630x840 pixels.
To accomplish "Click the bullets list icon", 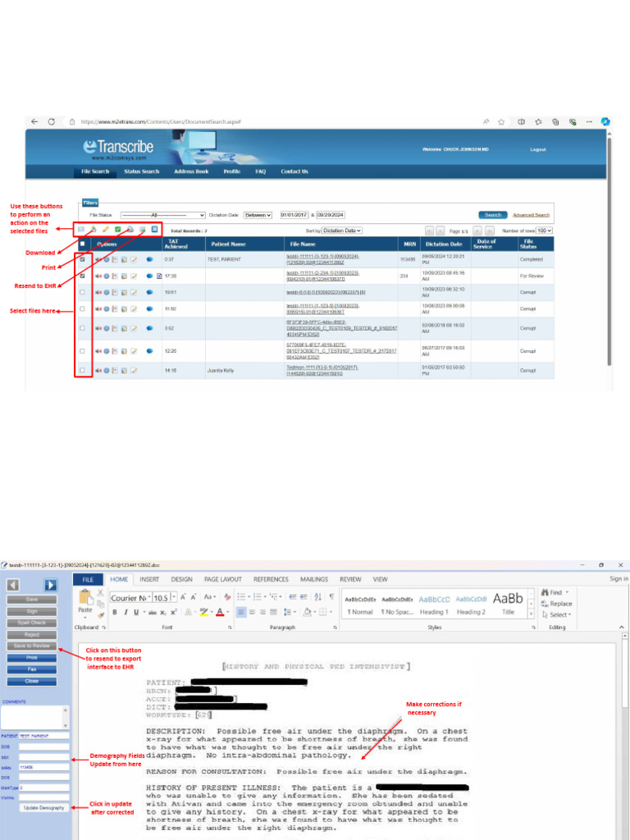I will pyautogui.click(x=241, y=597).
